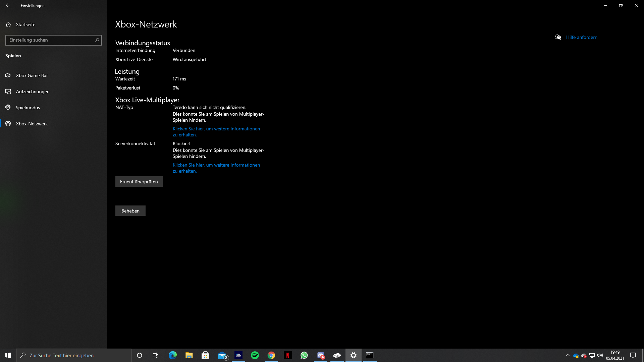
Task: Open Task View on the taskbar
Action: (x=156, y=355)
